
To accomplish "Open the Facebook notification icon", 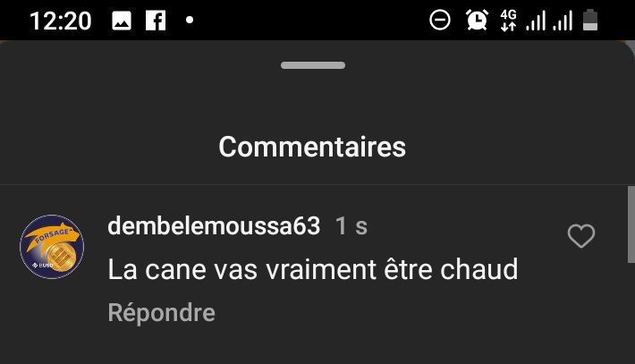I will coord(156,21).
